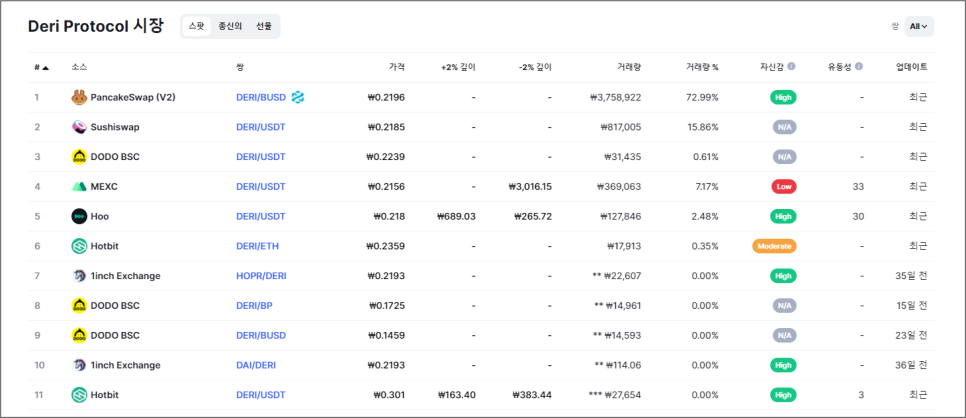Click the PancakeSwap (V2) exchange icon
966x418 pixels.
tap(79, 97)
